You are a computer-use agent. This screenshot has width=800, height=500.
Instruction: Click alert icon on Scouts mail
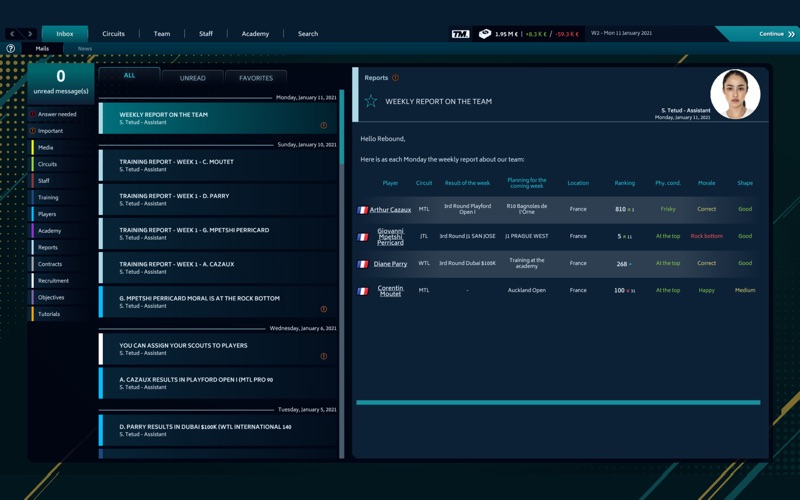click(323, 356)
